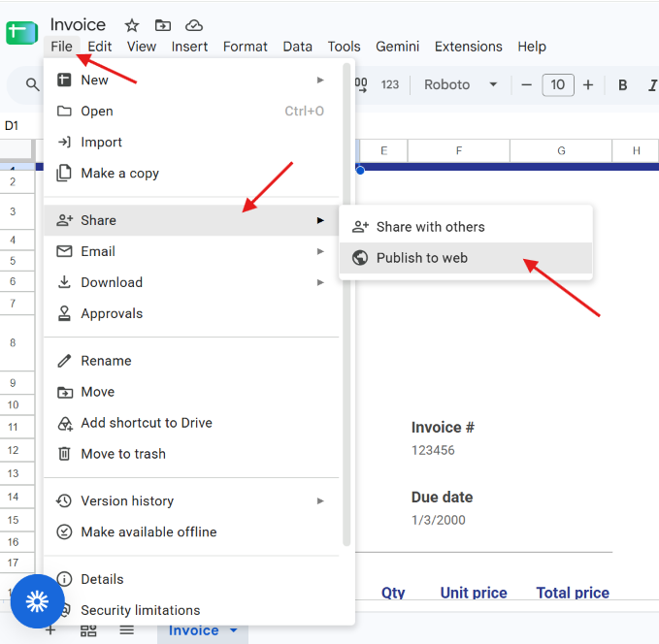This screenshot has width=659, height=644.
Task: Expand the Email submenu arrow
Action: tap(320, 251)
